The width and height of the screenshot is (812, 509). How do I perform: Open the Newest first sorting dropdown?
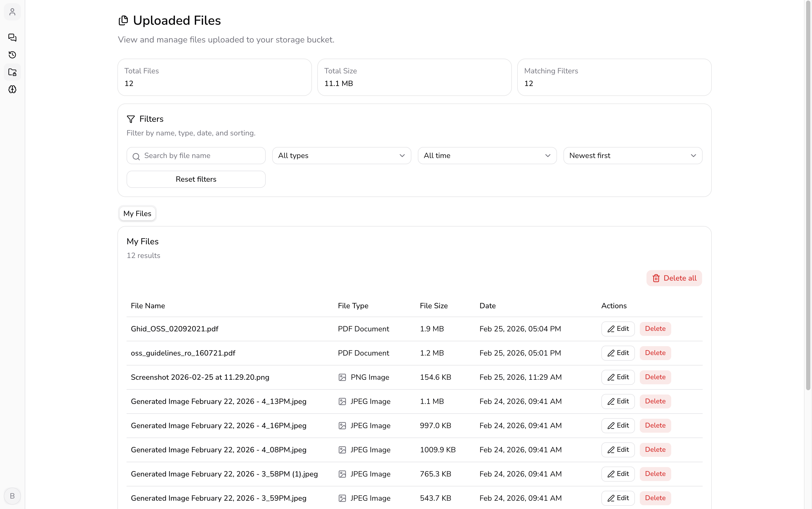(x=632, y=156)
